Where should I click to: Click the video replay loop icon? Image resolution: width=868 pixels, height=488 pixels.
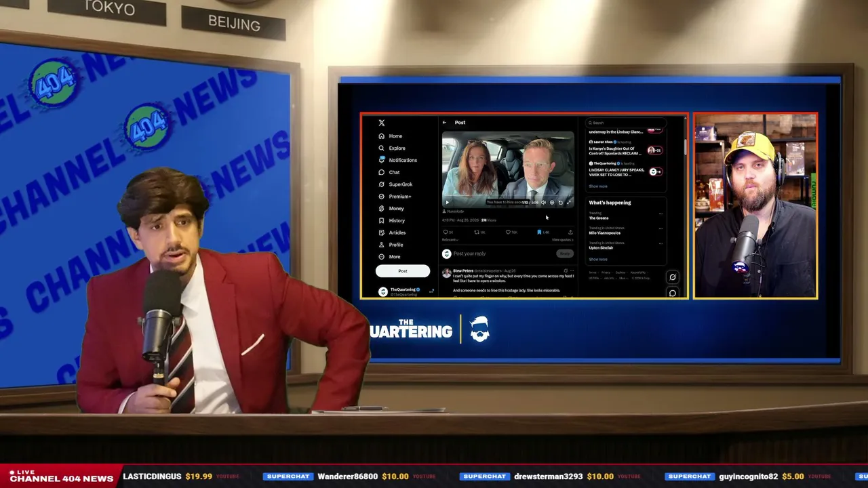coord(560,202)
